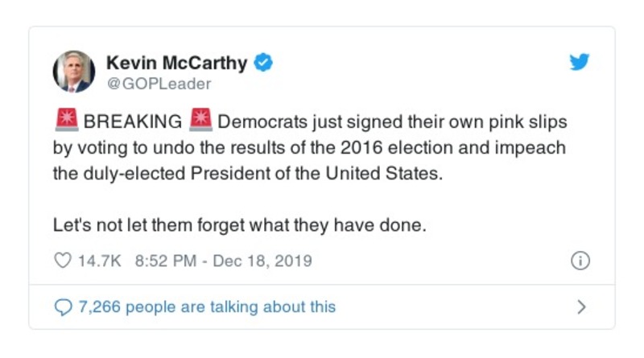Click the blue verified checkmark badge
The image size is (644, 358).
(264, 62)
